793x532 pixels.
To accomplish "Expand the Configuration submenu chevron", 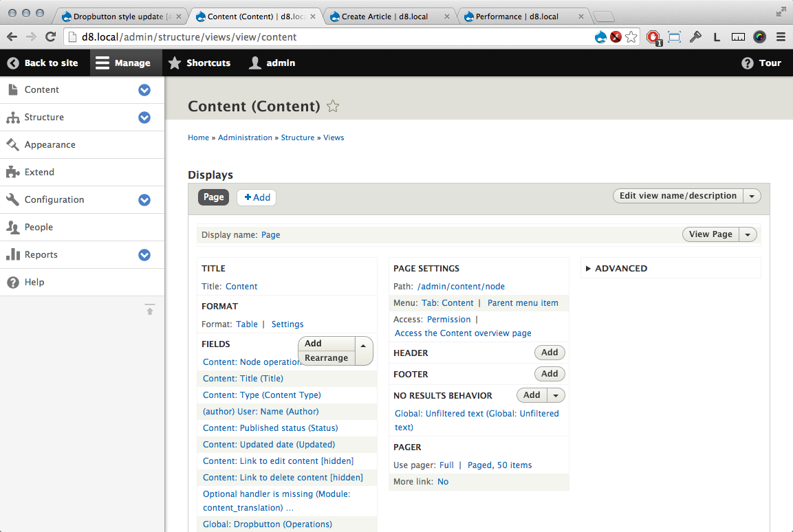I will [144, 200].
